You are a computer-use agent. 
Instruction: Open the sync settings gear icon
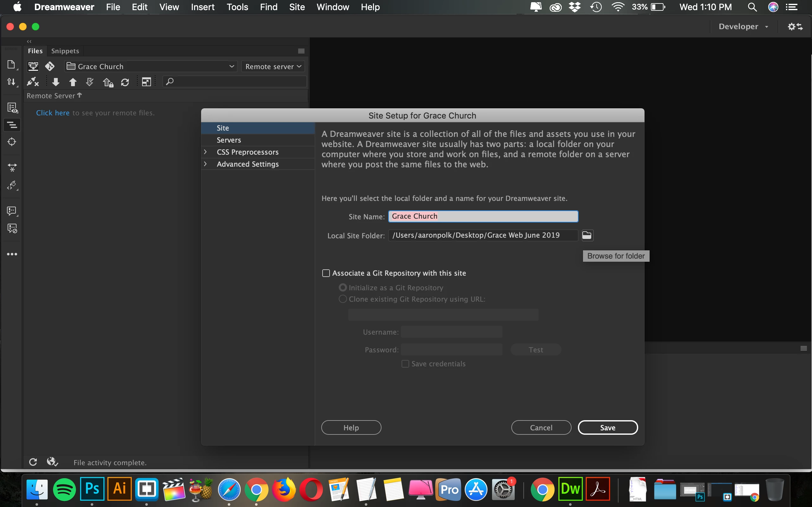(x=795, y=27)
